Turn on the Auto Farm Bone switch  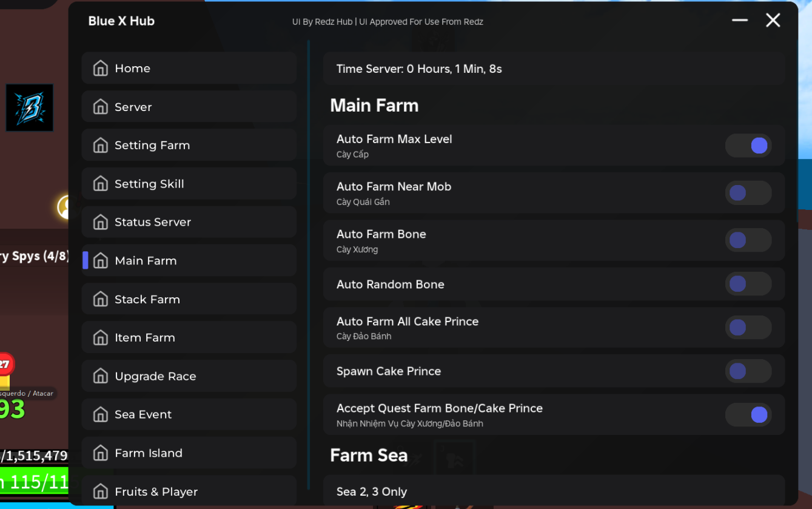click(x=748, y=240)
